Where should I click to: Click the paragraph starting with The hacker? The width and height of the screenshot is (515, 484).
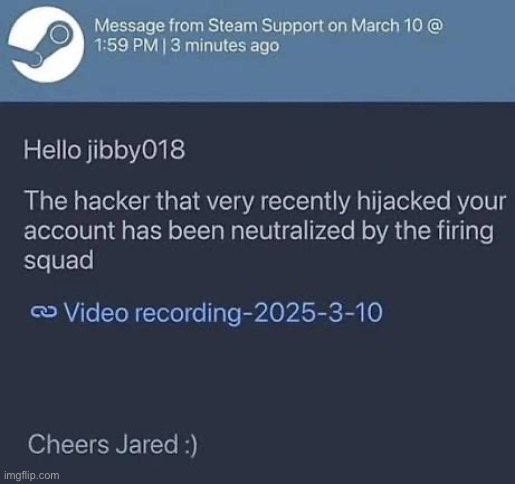point(265,230)
